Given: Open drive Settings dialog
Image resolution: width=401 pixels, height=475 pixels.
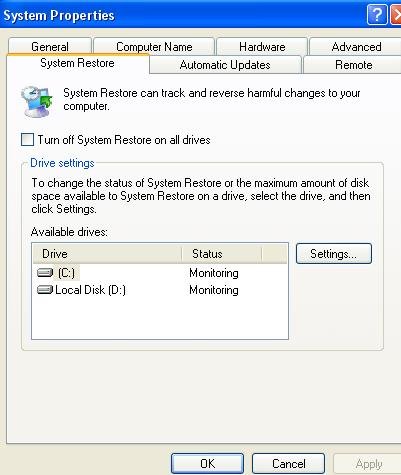Looking at the screenshot, I should tap(334, 254).
